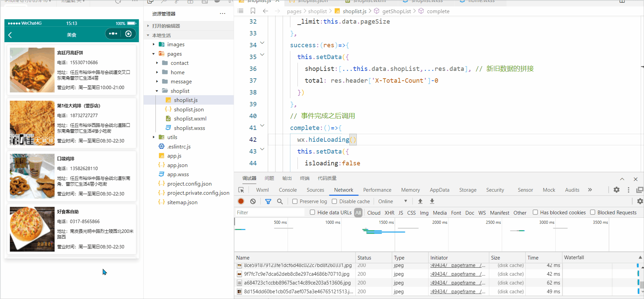Click the 1500 ms marker on network timeline

click(x=386, y=222)
